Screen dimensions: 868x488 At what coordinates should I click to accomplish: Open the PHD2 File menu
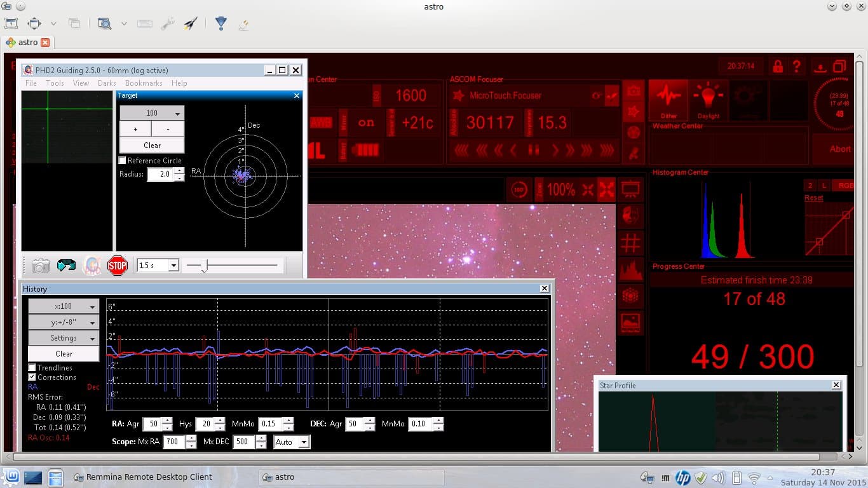[31, 83]
